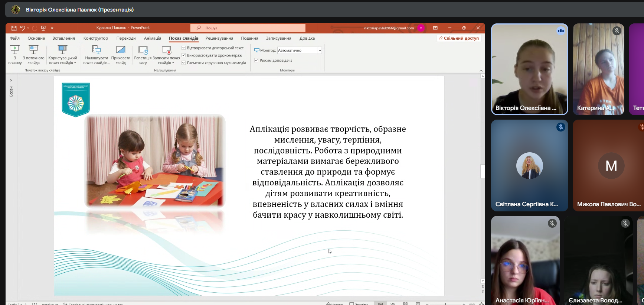Uncheck the use timings checkbox
This screenshot has width=644, height=305.
183,55
